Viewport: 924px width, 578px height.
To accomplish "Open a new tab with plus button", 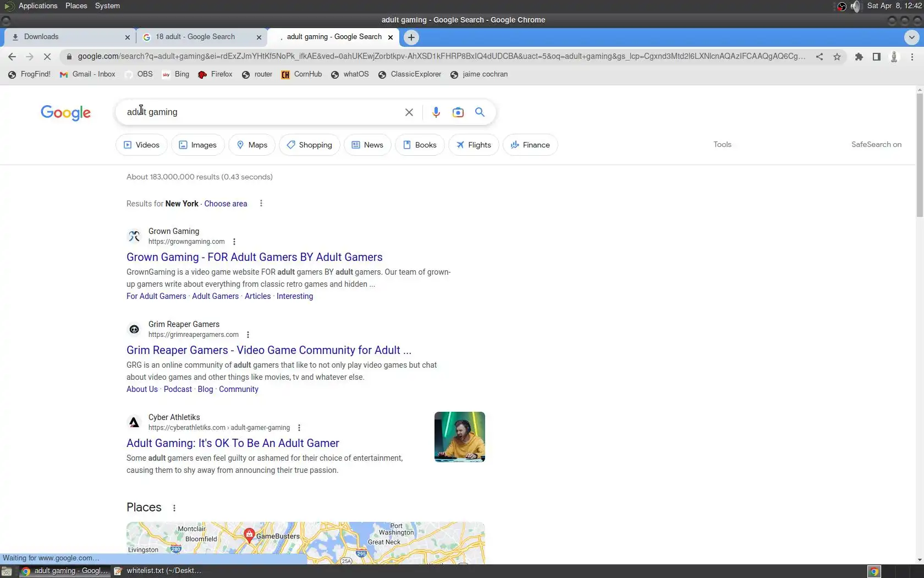I will pos(411,37).
